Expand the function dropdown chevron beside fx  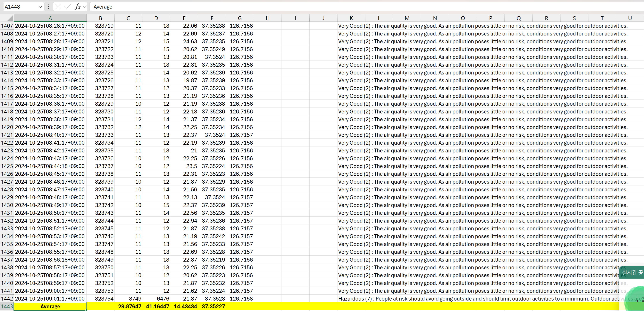tap(85, 7)
